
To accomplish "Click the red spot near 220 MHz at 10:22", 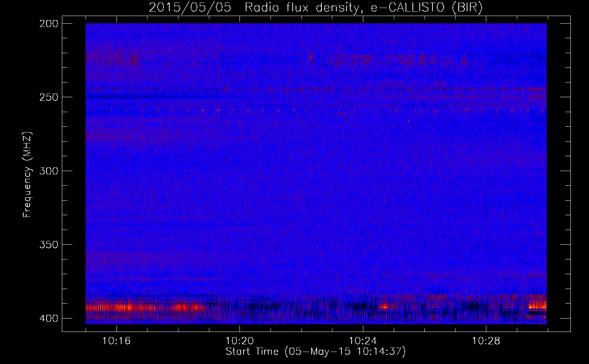I will point(311,57).
